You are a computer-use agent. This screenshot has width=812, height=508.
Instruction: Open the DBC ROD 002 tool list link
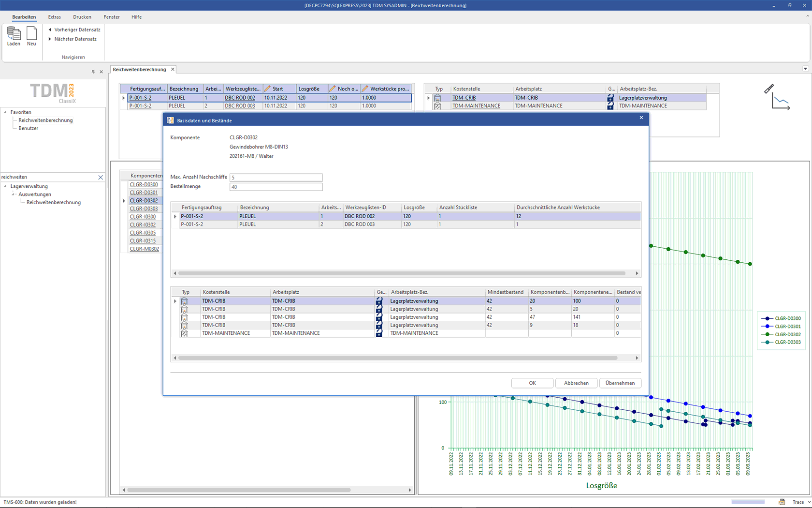[x=240, y=98]
